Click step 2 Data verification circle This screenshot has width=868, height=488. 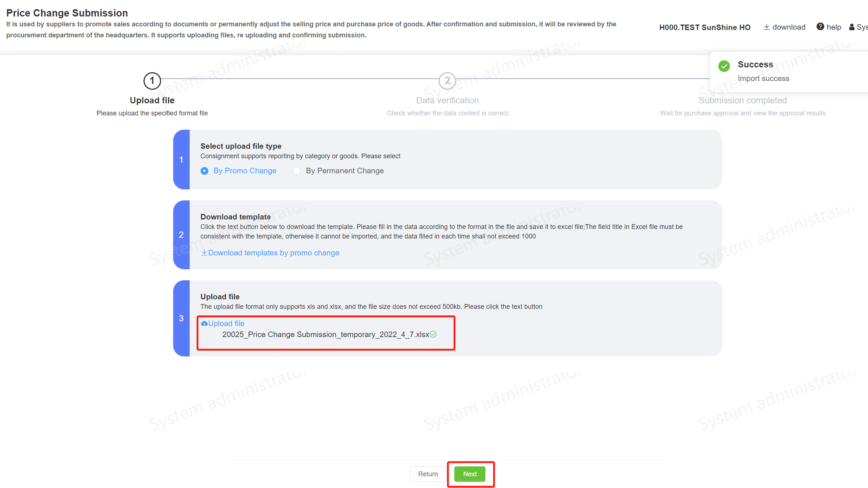447,81
